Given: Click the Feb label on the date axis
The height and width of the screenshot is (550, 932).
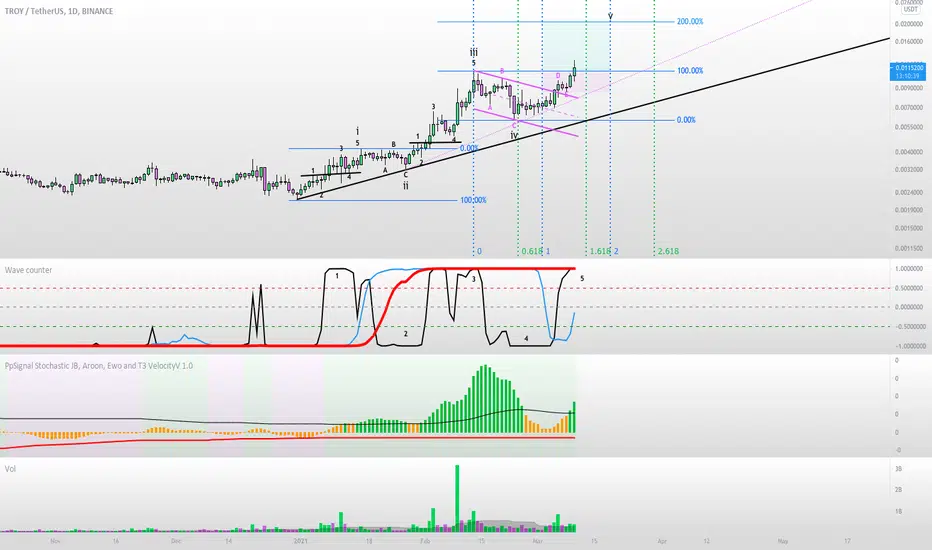Looking at the screenshot, I should pyautogui.click(x=425, y=541).
